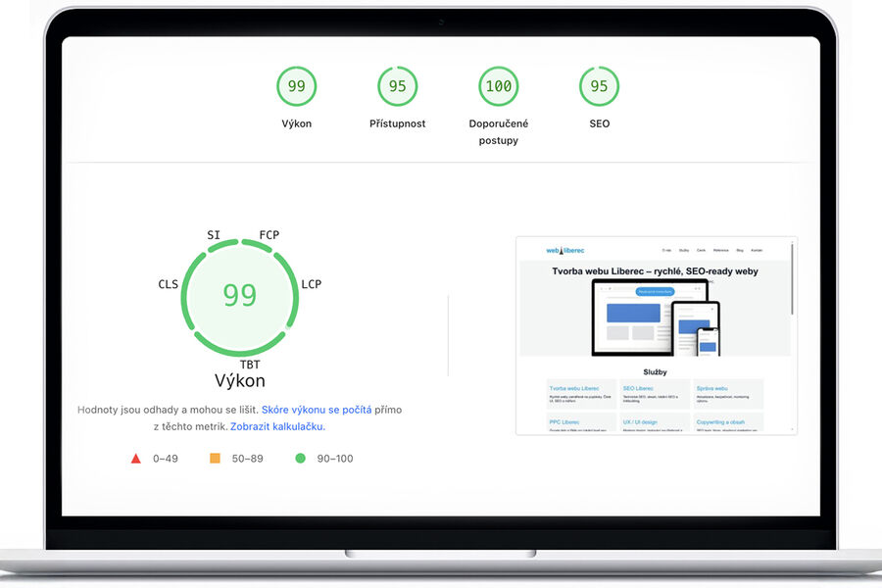Click the Výkon 99 score gauge

tap(240, 296)
